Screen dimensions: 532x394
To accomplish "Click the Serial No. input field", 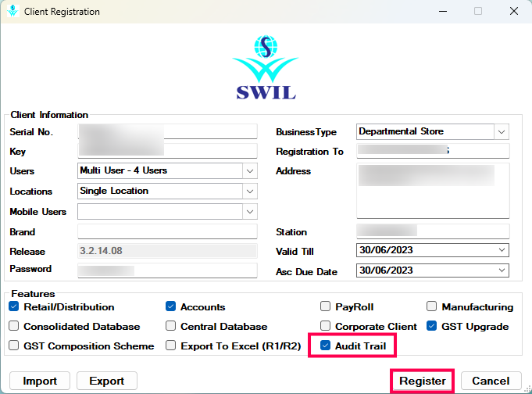I will point(167,131).
